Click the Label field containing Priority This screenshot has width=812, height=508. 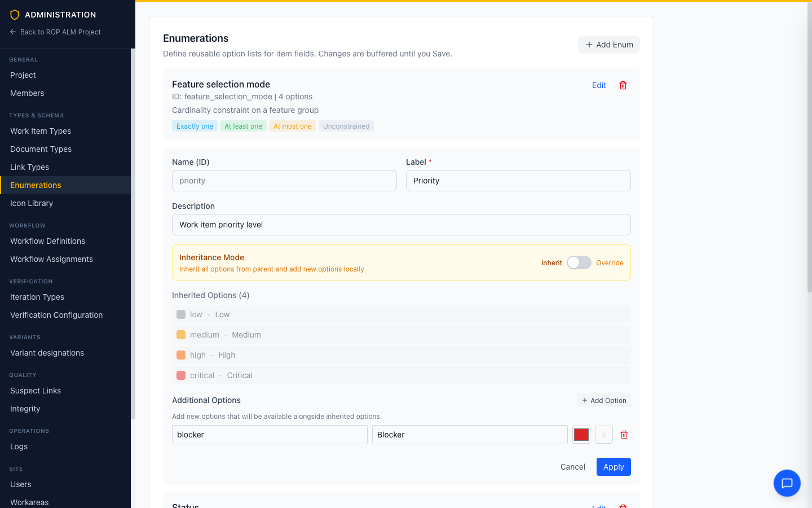click(518, 181)
